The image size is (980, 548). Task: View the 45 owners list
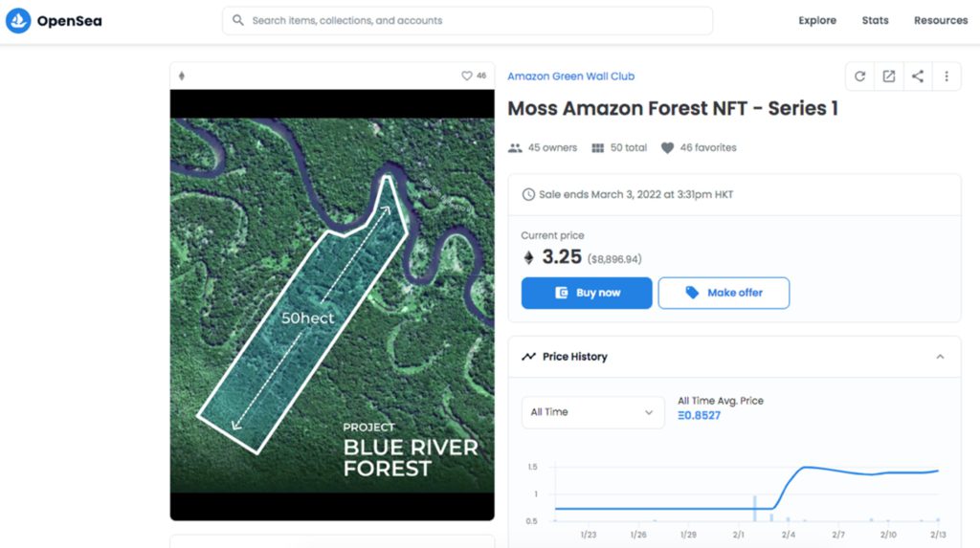[552, 147]
